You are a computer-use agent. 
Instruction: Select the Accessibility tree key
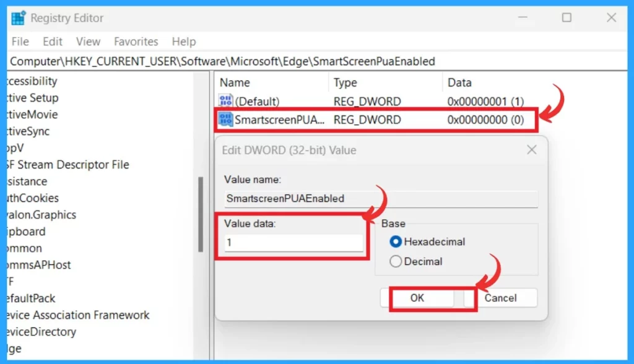[x=32, y=81]
